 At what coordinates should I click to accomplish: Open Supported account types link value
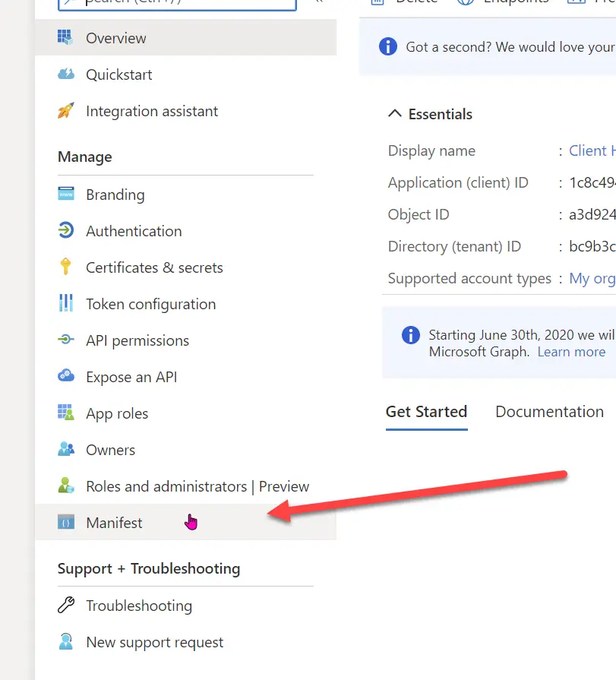[592, 278]
